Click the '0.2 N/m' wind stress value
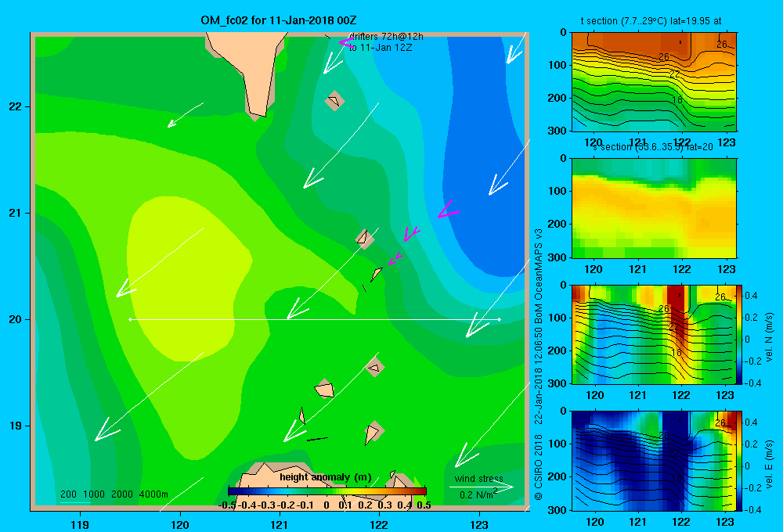This screenshot has height=532, width=783. pos(478,494)
